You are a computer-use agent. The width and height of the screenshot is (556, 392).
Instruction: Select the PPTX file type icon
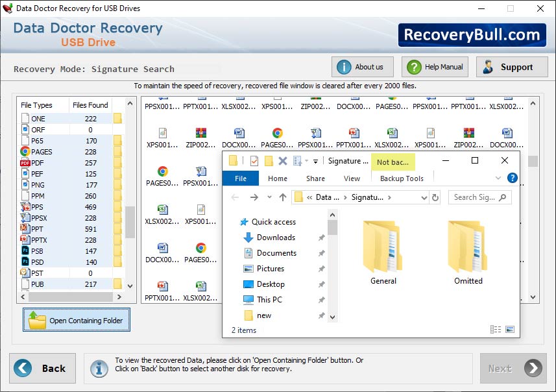pos(25,240)
